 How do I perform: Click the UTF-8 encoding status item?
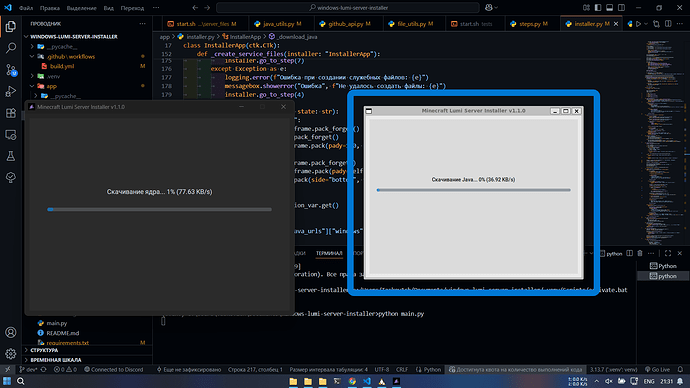click(382, 370)
